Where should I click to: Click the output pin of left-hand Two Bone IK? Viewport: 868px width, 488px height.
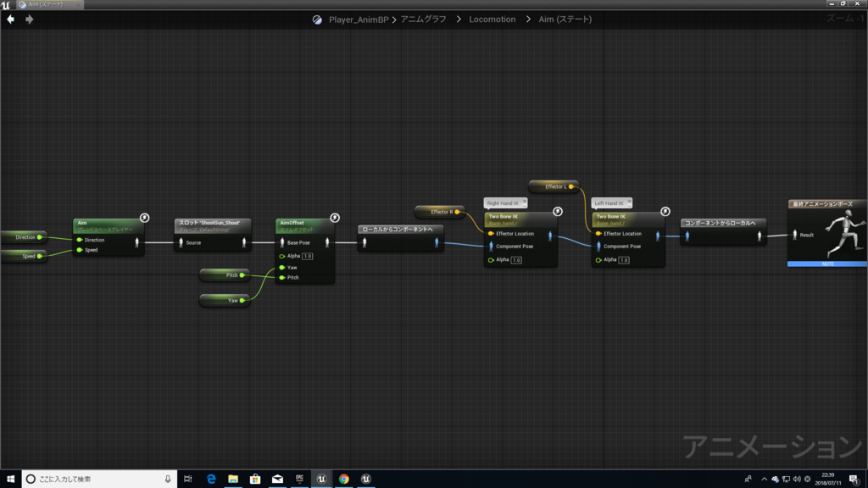click(658, 236)
